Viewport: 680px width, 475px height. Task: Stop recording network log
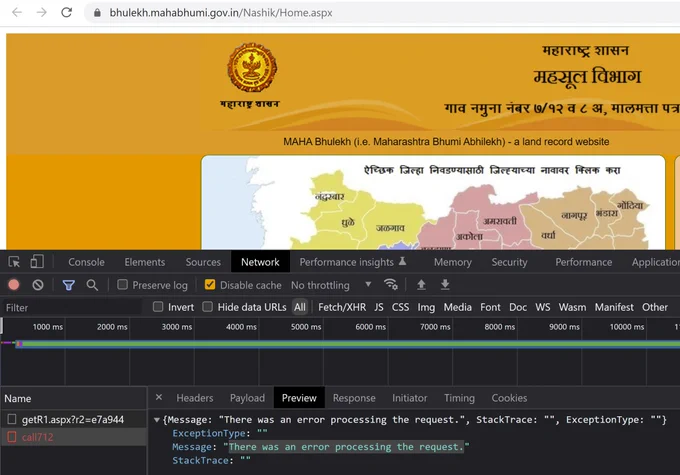point(13,285)
